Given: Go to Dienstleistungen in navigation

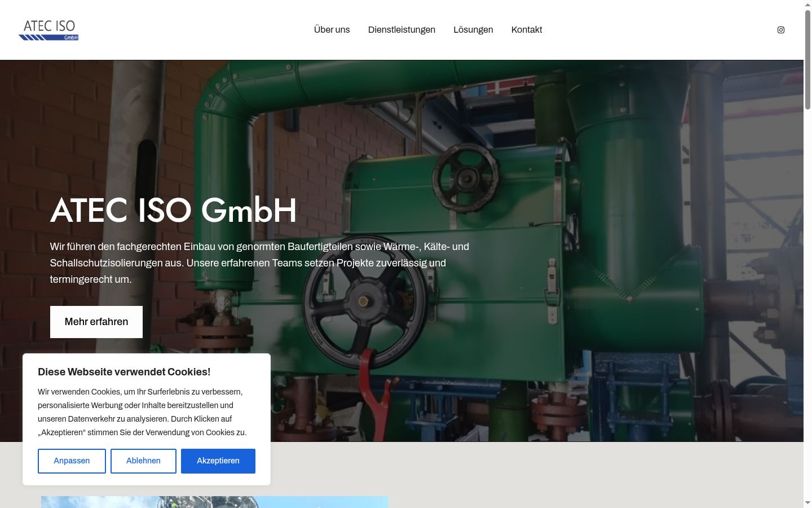Looking at the screenshot, I should coord(401,30).
